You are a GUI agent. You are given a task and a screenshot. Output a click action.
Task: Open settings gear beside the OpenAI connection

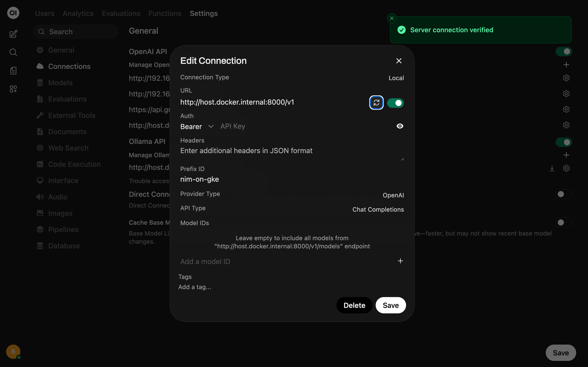(566, 78)
